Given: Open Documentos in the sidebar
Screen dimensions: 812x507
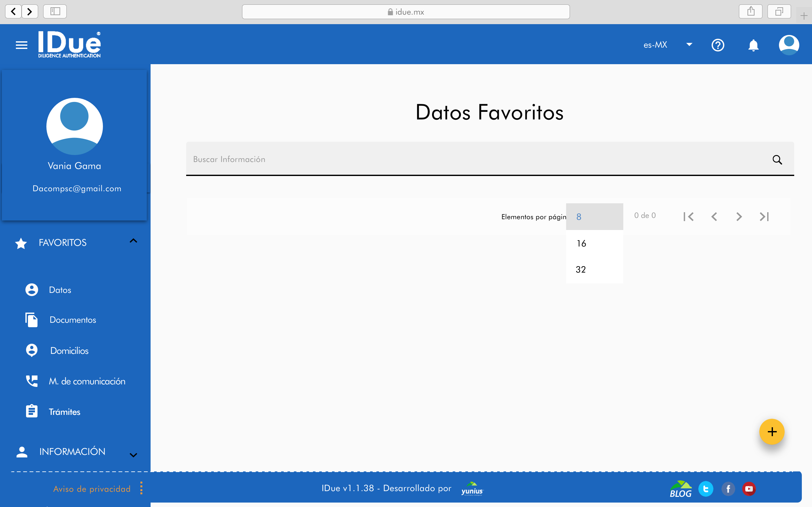Looking at the screenshot, I should click(73, 320).
